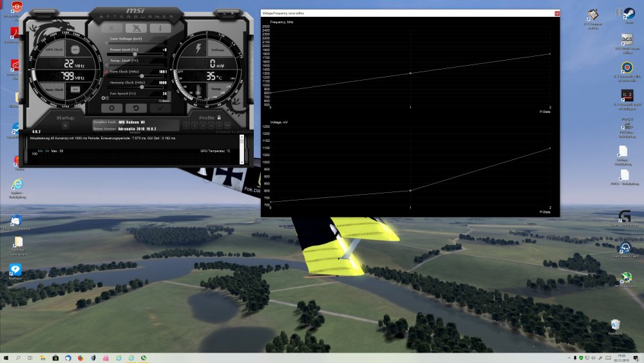This screenshot has width=644, height=363.
Task: Click the save profile floppy icon
Action: coord(227,125)
